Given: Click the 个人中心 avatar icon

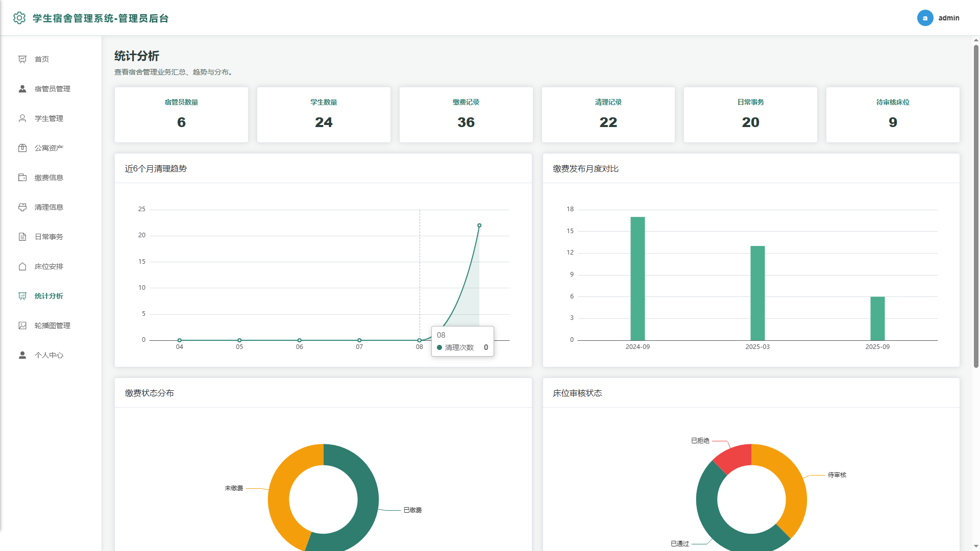Looking at the screenshot, I should (x=22, y=355).
